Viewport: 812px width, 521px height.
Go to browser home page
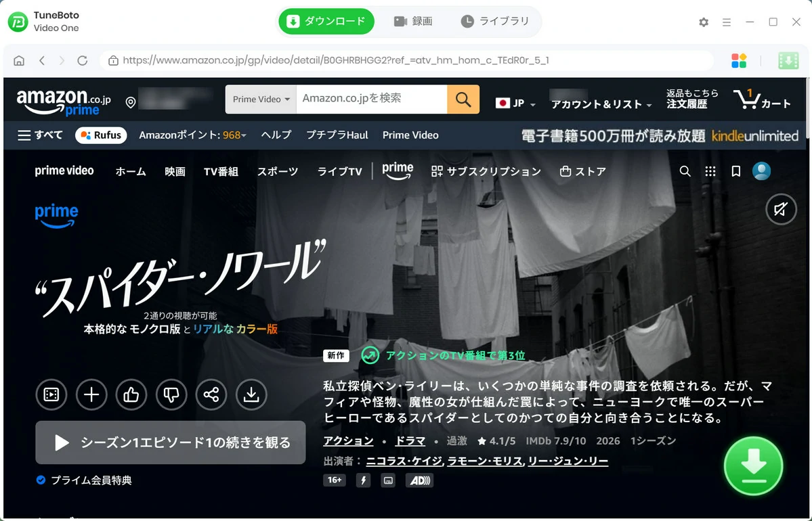click(19, 60)
